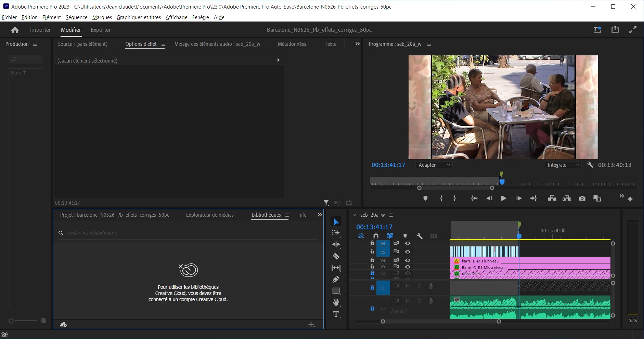Mark In point in Program monitor
The height and width of the screenshot is (339, 644).
pos(441,198)
